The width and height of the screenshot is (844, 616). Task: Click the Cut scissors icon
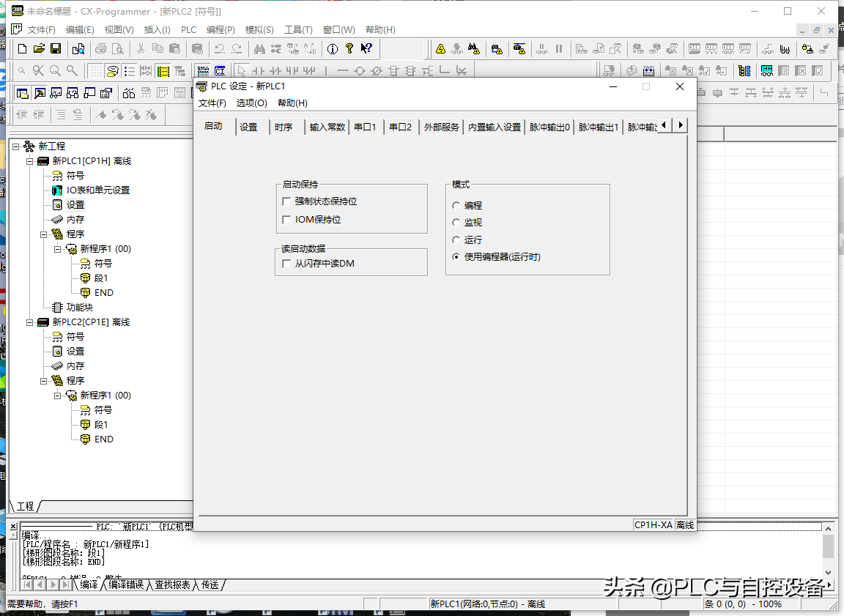point(141,49)
